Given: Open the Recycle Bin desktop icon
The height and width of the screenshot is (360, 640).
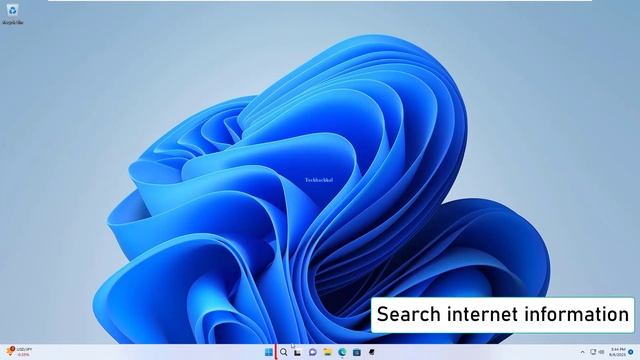Looking at the screenshot, I should pos(13,14).
